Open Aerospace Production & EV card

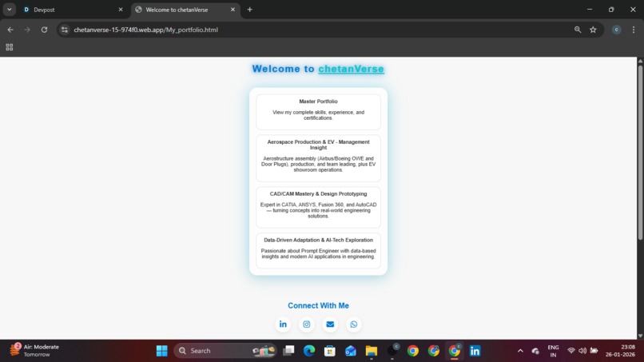click(318, 158)
